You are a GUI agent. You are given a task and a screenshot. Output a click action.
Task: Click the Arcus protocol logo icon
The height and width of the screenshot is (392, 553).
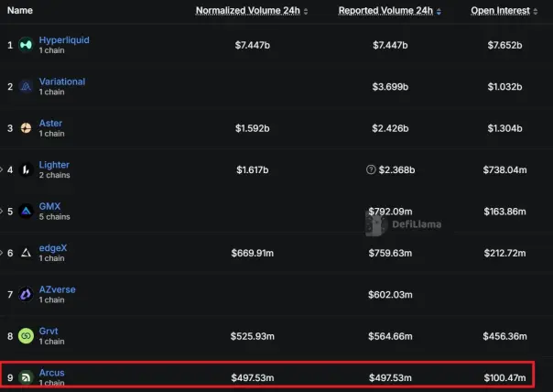[26, 377]
